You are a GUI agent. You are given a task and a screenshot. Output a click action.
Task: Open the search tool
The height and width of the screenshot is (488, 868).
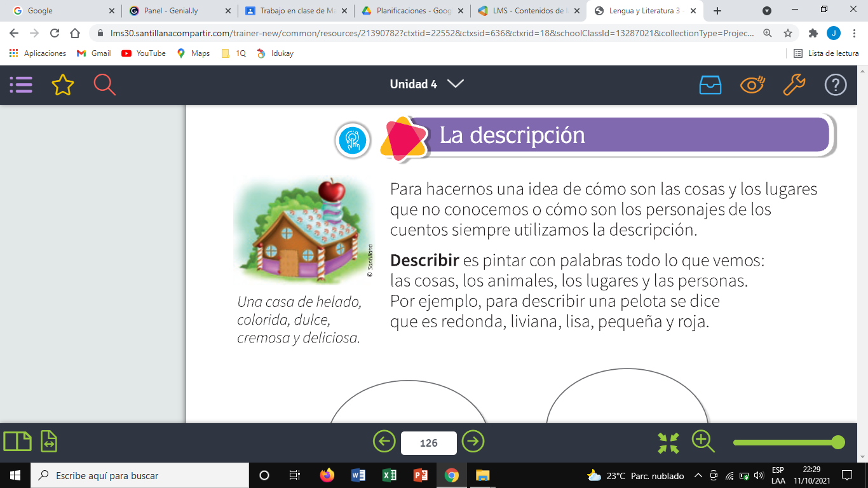[x=104, y=84]
